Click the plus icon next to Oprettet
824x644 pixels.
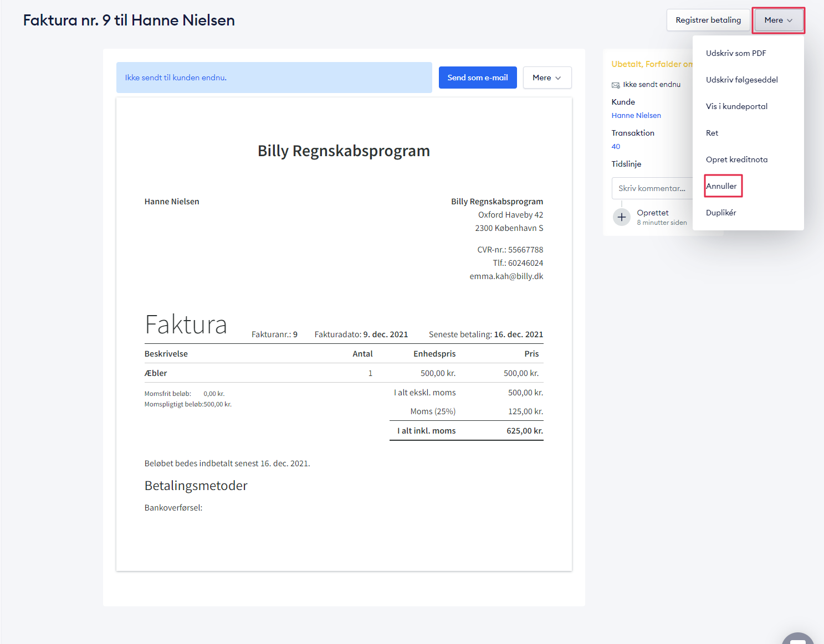click(622, 217)
